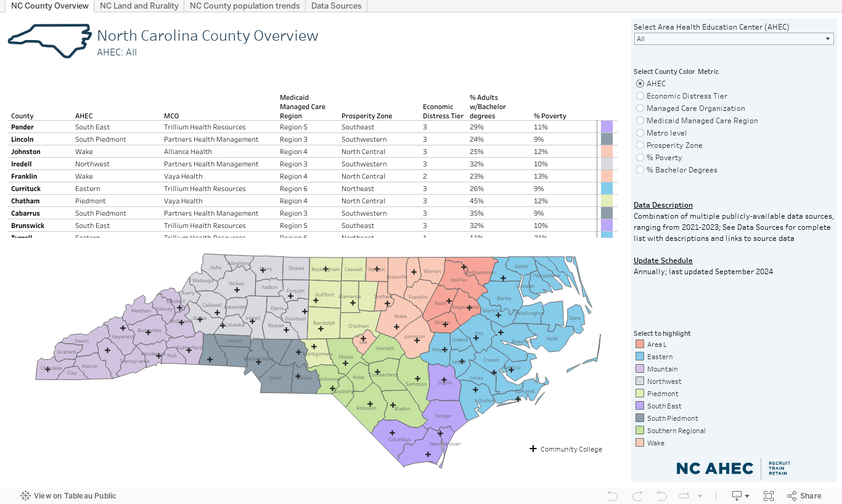This screenshot has height=504, width=842.
Task: Expand the arrow next to Replay animation
Action: 700,496
